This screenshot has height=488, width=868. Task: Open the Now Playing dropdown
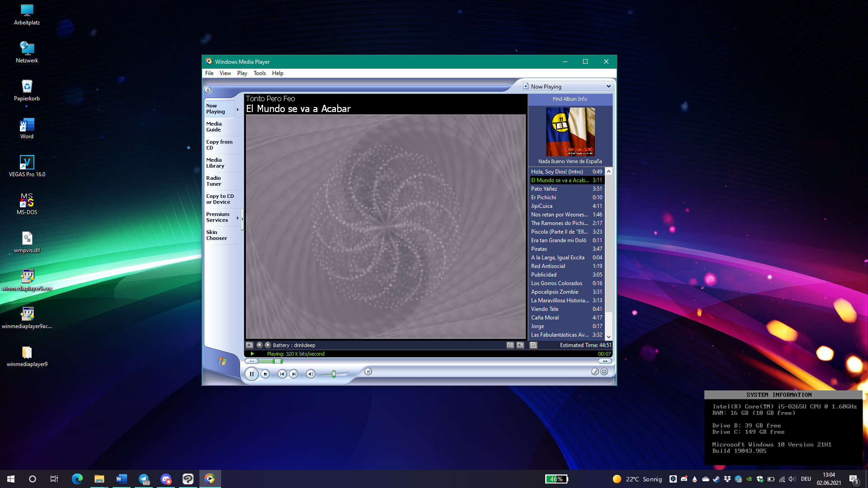click(567, 86)
